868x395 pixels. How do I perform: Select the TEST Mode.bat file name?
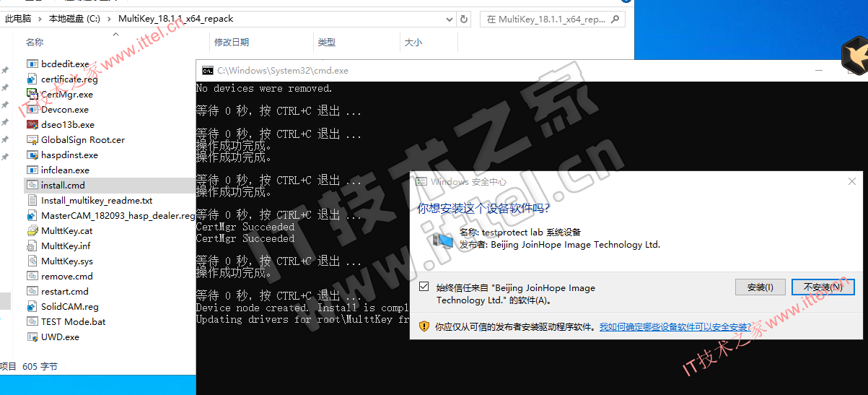(x=74, y=322)
